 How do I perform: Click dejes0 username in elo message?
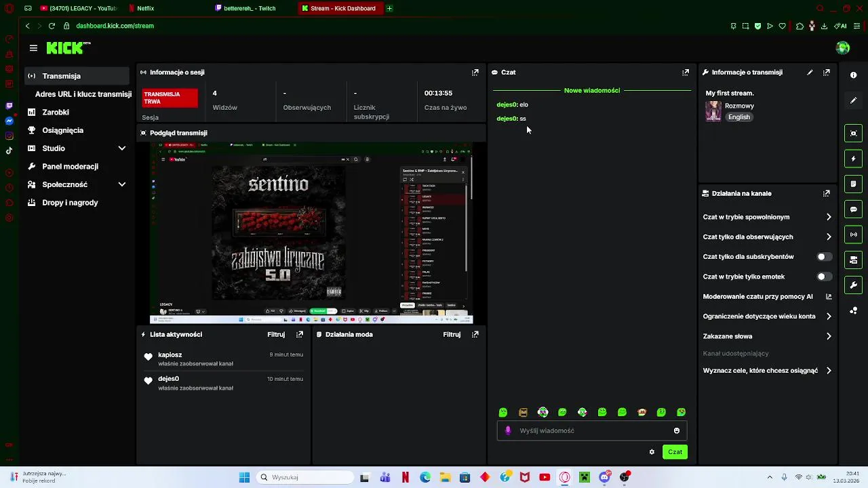507,104
